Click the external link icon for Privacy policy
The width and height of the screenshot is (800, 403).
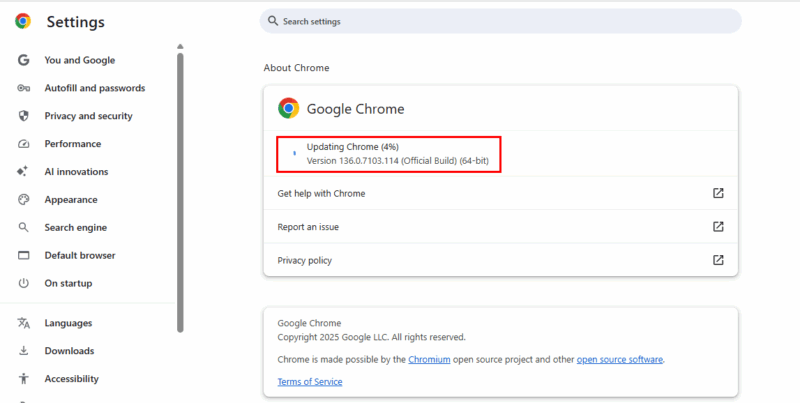point(718,260)
